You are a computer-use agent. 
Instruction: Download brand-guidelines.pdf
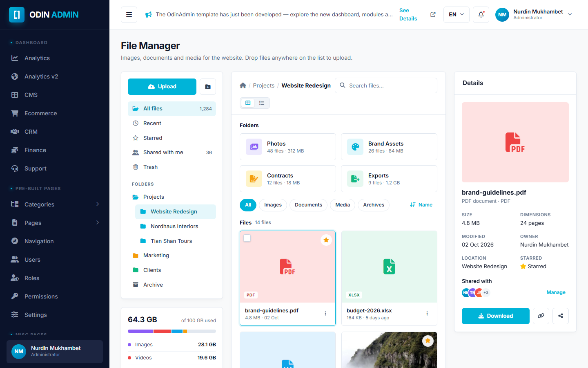click(x=496, y=316)
